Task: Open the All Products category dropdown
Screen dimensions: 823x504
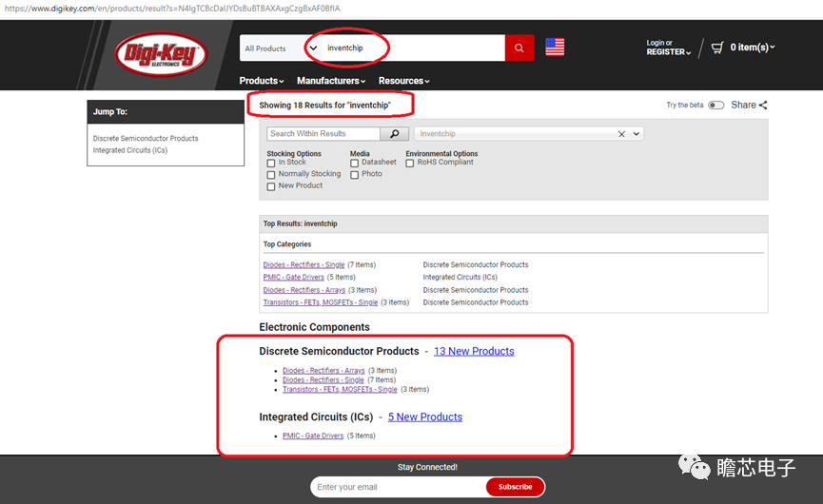Action: pyautogui.click(x=281, y=48)
